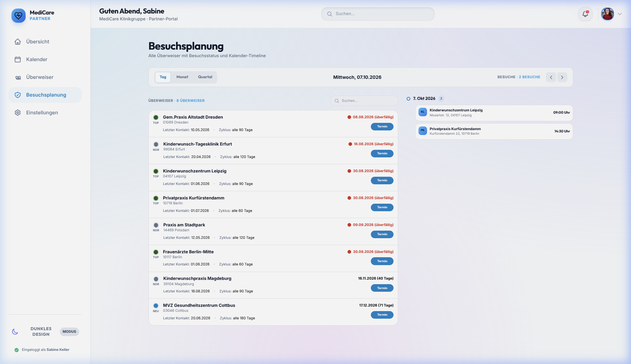Switch to the Tag view tab
631x364 pixels.
(163, 77)
